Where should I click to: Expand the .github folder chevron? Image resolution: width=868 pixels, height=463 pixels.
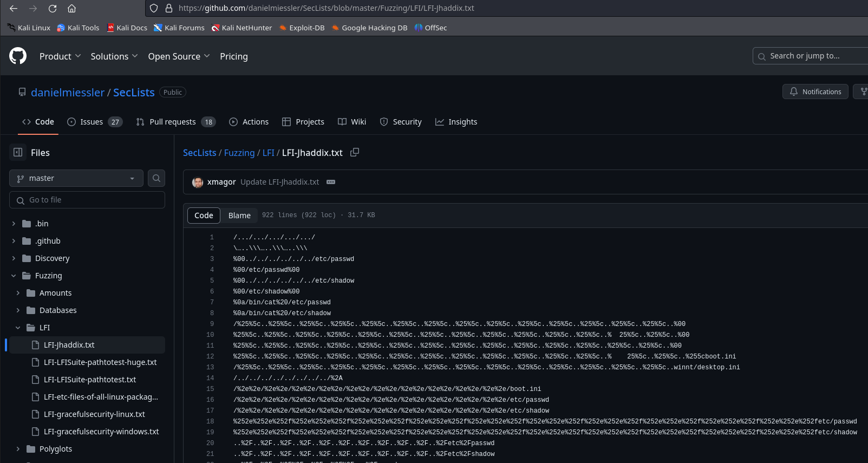[x=14, y=241]
